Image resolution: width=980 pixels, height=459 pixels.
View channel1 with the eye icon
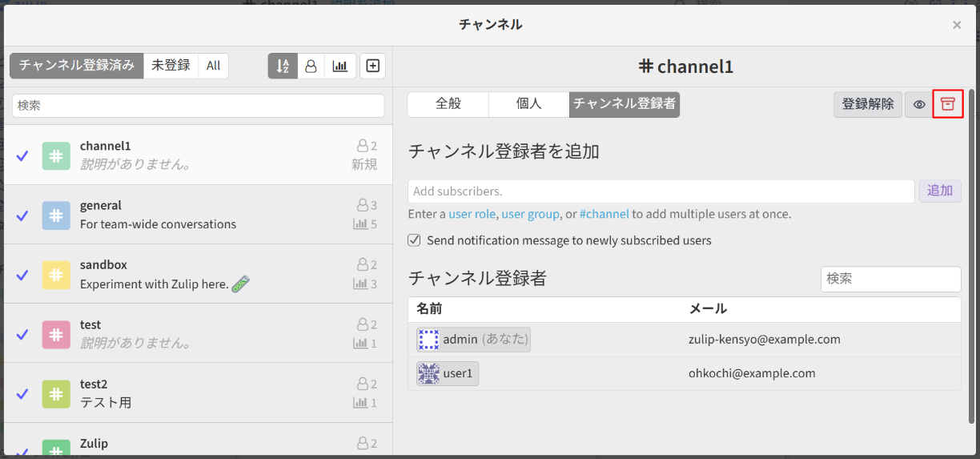pyautogui.click(x=919, y=104)
